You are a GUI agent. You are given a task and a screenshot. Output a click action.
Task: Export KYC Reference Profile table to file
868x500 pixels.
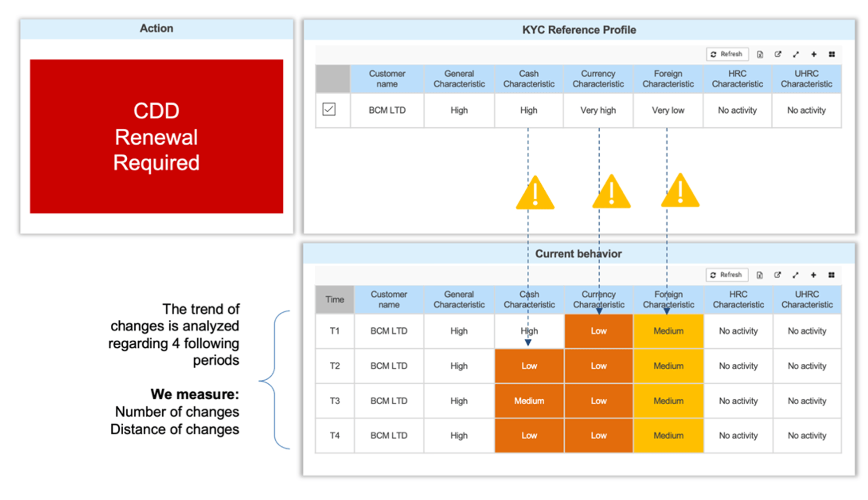coord(760,54)
